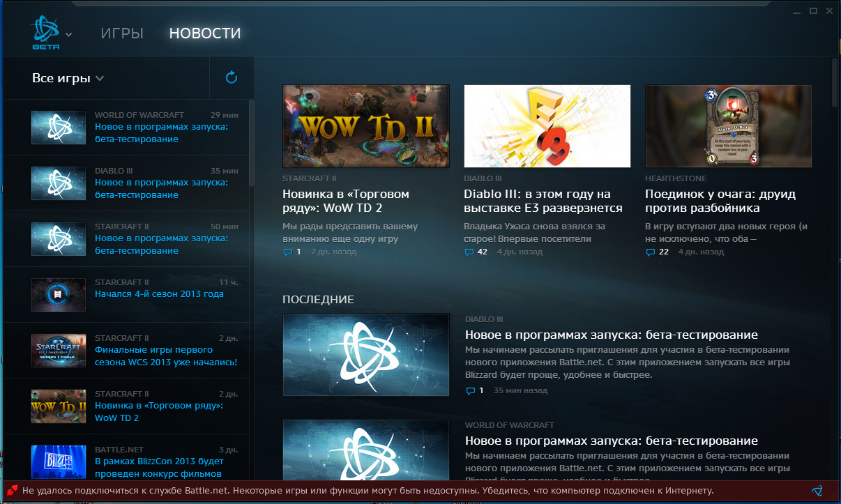Click the HEARTHSTONE label on the featured card
This screenshot has height=504, width=841.
(676, 178)
